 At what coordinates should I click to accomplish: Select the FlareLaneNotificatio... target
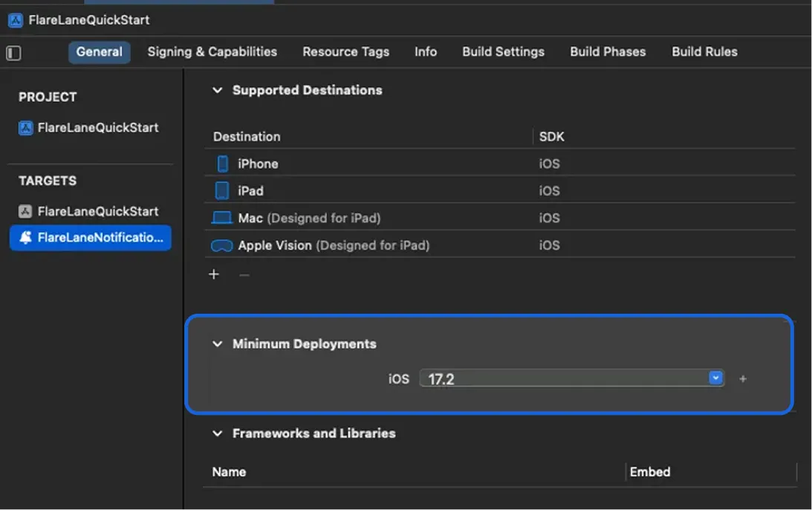pos(90,238)
